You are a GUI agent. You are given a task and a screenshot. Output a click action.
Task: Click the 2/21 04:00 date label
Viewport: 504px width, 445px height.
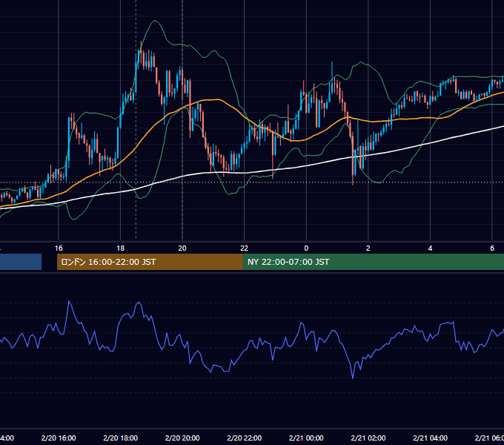tap(430, 438)
